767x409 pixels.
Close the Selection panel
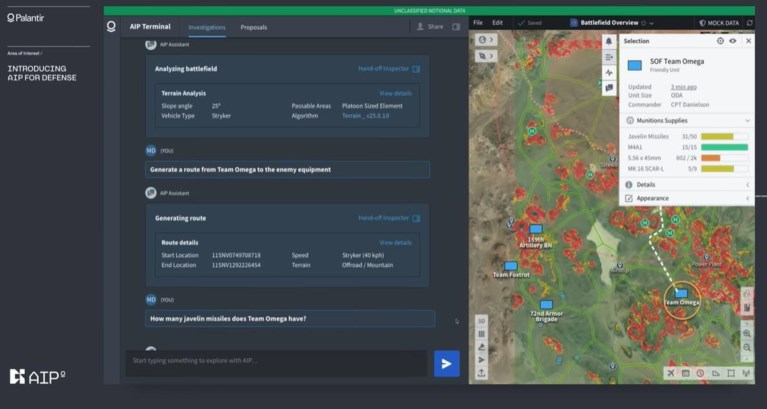pos(748,41)
